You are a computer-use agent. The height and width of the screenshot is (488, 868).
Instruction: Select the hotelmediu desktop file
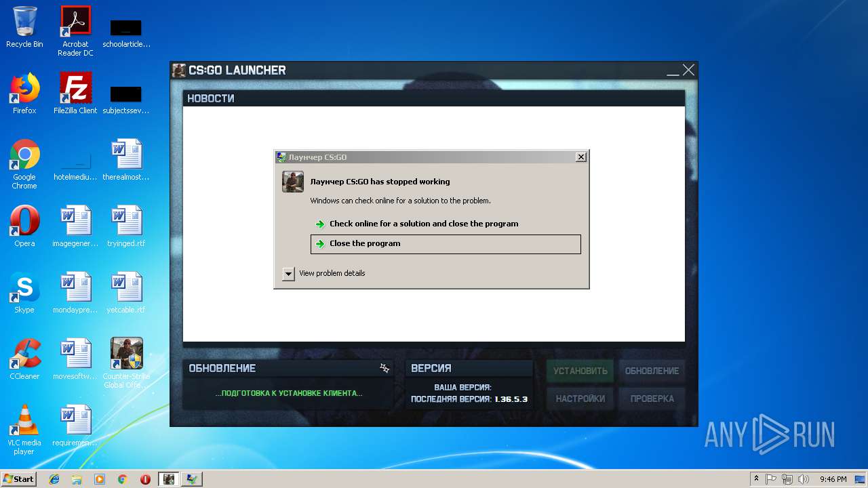[x=75, y=166]
